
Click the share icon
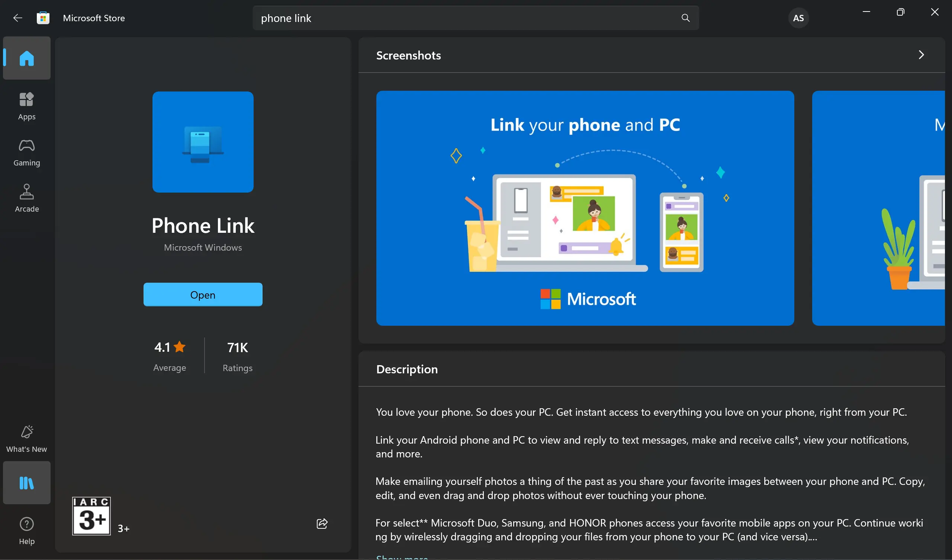point(322,523)
